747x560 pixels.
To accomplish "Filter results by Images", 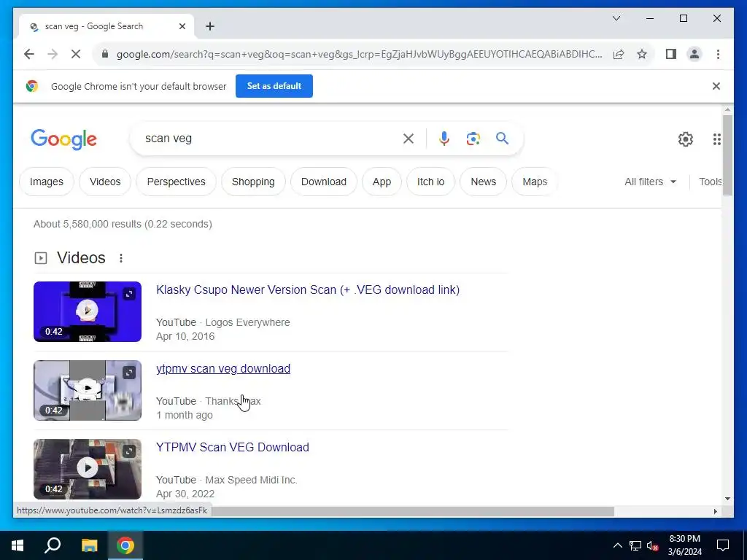I will point(46,182).
